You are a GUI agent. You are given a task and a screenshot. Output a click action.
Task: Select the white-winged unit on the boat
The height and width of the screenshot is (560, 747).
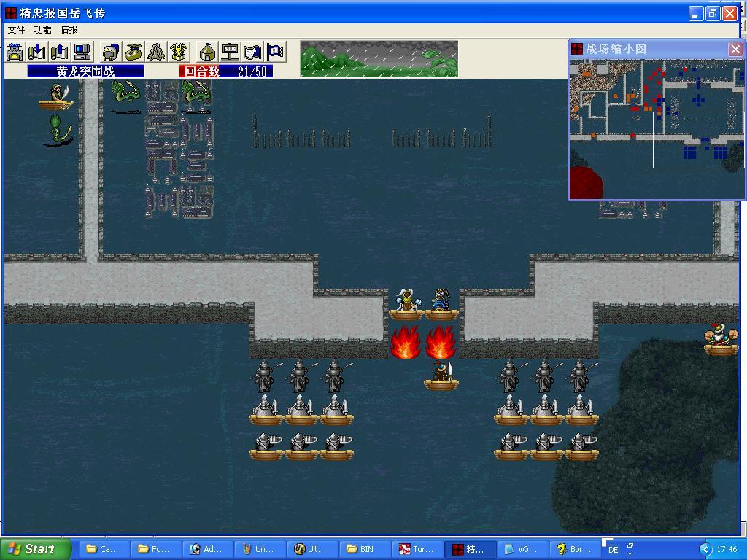406,304
